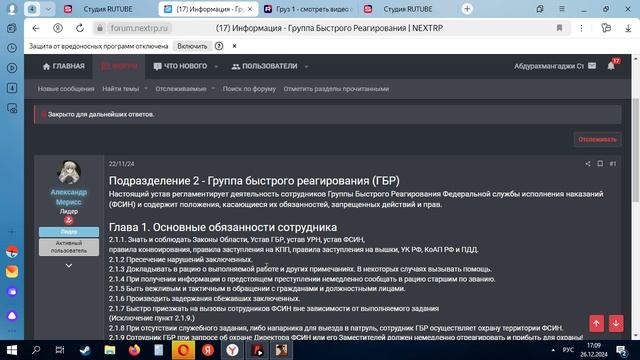Bookmark the post #1

click(600, 164)
